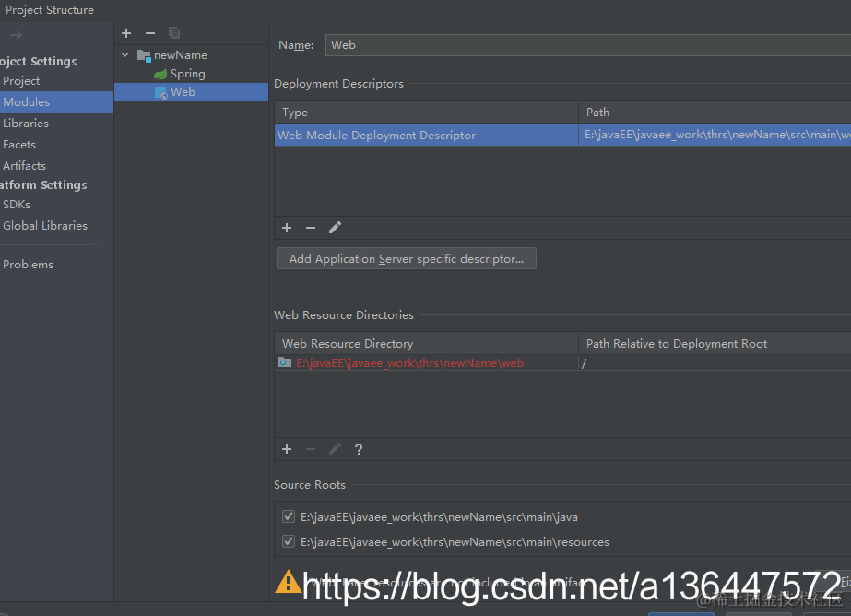Open help for web resource directories
The image size is (851, 616).
coord(359,449)
